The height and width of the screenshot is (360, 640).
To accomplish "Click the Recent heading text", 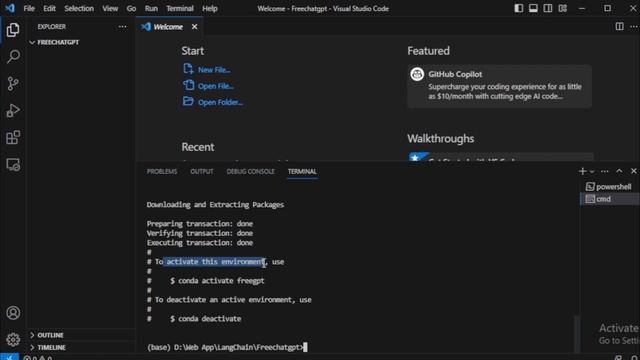I will (x=198, y=147).
